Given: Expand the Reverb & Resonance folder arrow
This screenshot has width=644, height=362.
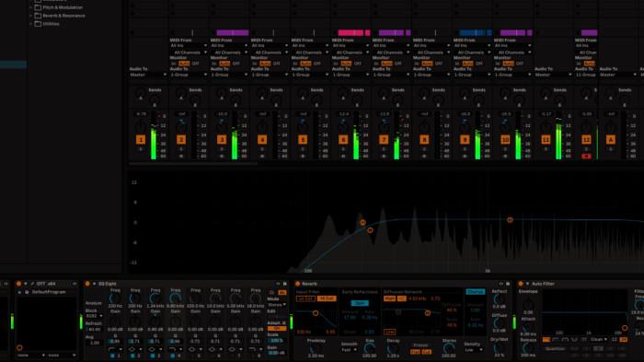Looking at the screenshot, I should click(x=30, y=16).
